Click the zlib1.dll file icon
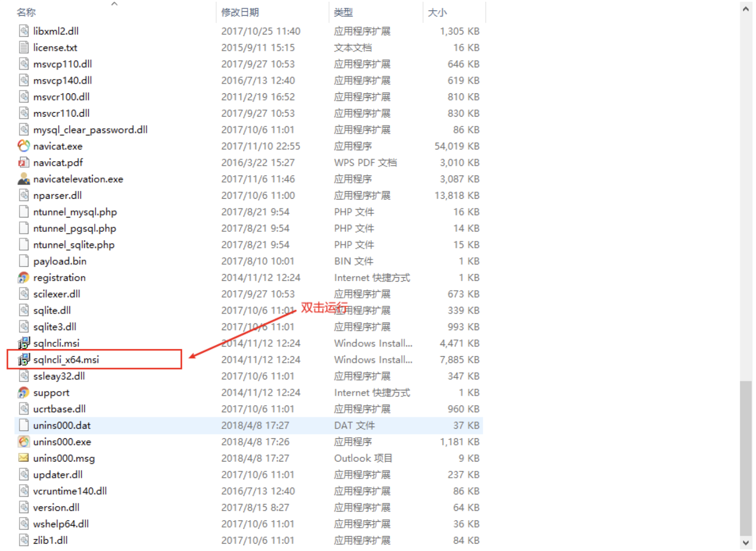 click(x=24, y=540)
